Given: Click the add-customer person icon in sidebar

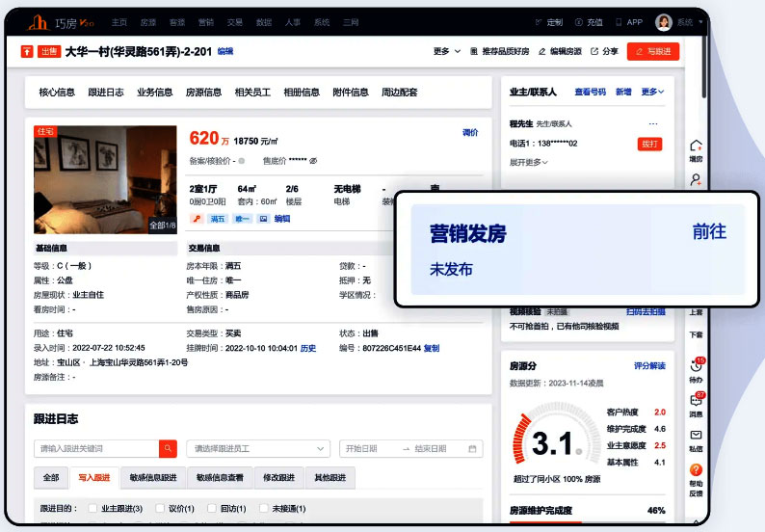Looking at the screenshot, I should point(696,179).
